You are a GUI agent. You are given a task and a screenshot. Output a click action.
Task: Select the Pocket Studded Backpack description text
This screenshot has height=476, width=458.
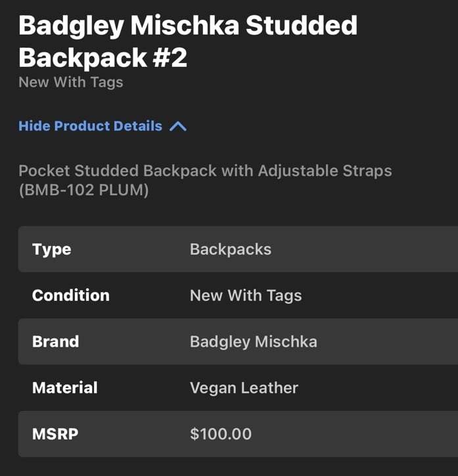[x=205, y=181]
